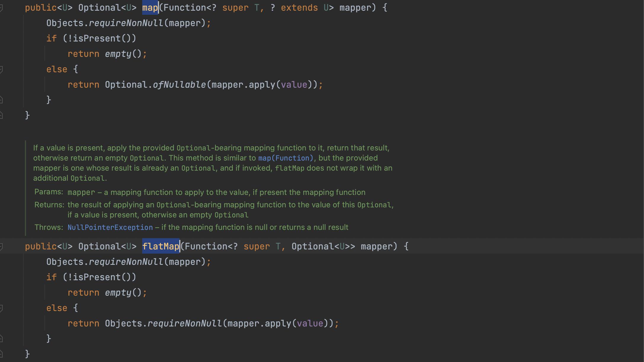644x362 pixels.
Task: Click 'public' keyword of the flatMap method
Action: pyautogui.click(x=41, y=246)
